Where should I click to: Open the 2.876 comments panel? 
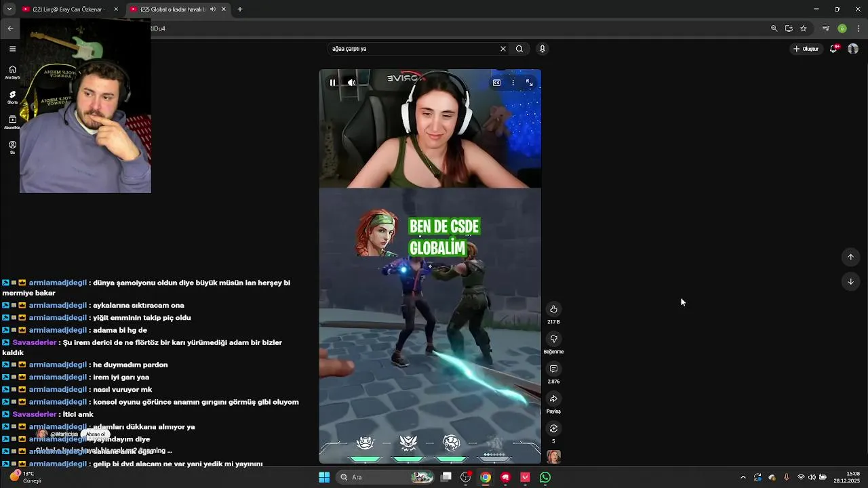(x=553, y=369)
